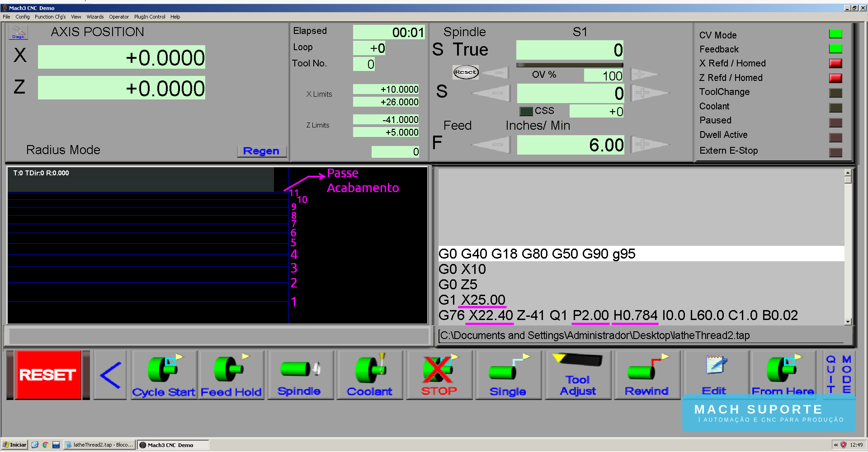Screen dimensions: 868x452
Task: Select the G76 threading G-code line
Action: pos(641,315)
